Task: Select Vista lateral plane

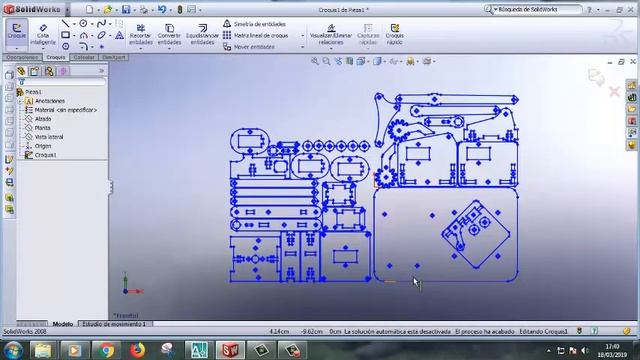Action: click(44, 137)
